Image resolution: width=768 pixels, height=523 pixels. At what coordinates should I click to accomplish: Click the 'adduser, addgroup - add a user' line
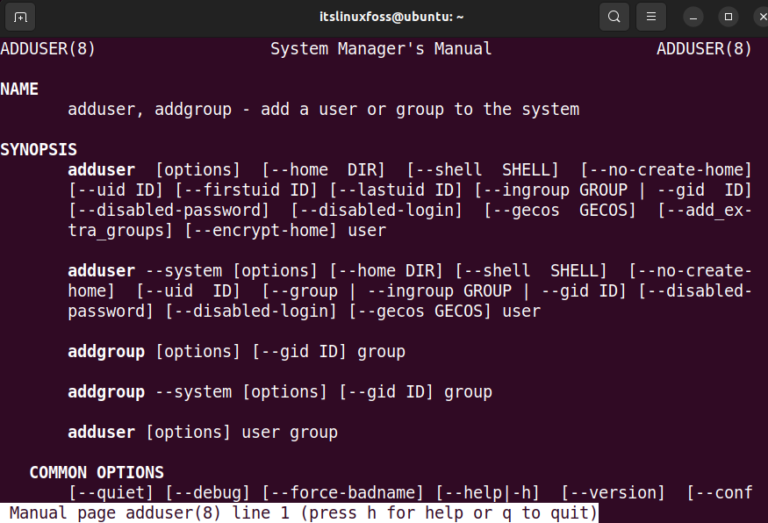323,109
